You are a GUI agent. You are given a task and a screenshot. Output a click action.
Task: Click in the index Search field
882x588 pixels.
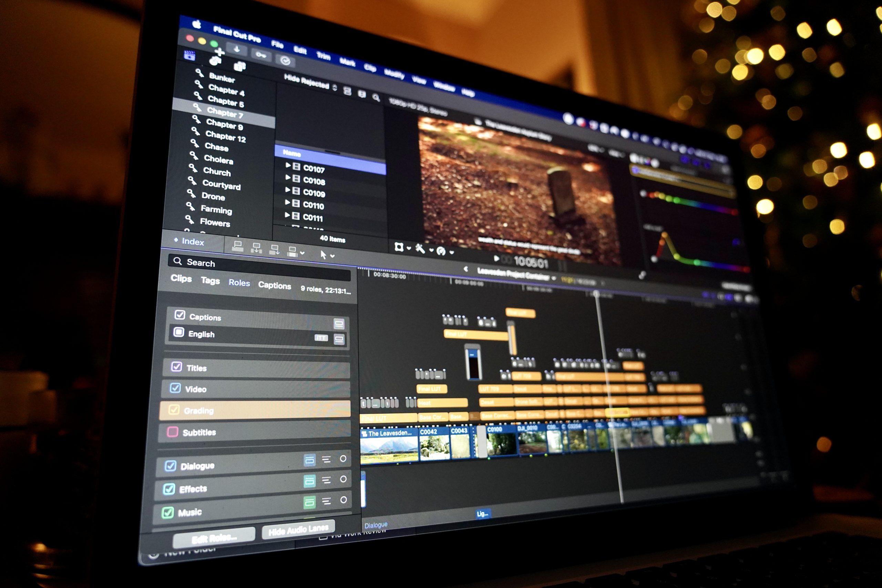259,267
